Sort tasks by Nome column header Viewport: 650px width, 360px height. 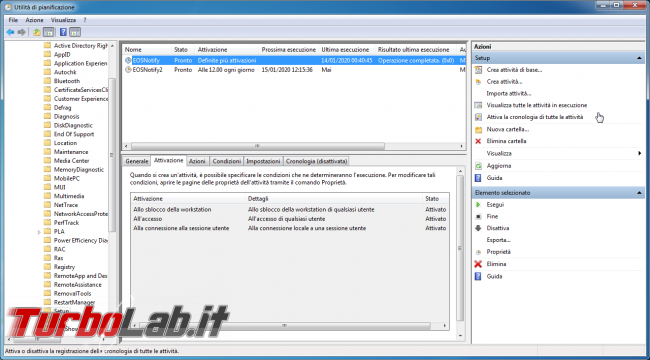pyautogui.click(x=147, y=50)
